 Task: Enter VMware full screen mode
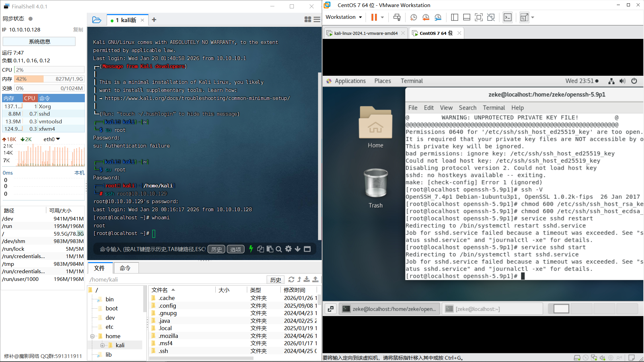pos(479,17)
